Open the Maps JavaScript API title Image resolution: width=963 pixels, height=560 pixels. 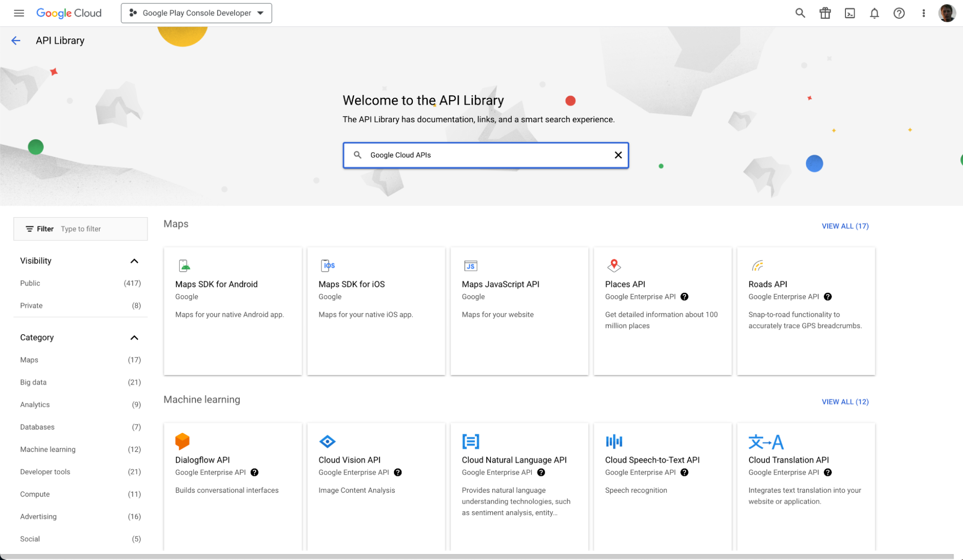pos(501,284)
